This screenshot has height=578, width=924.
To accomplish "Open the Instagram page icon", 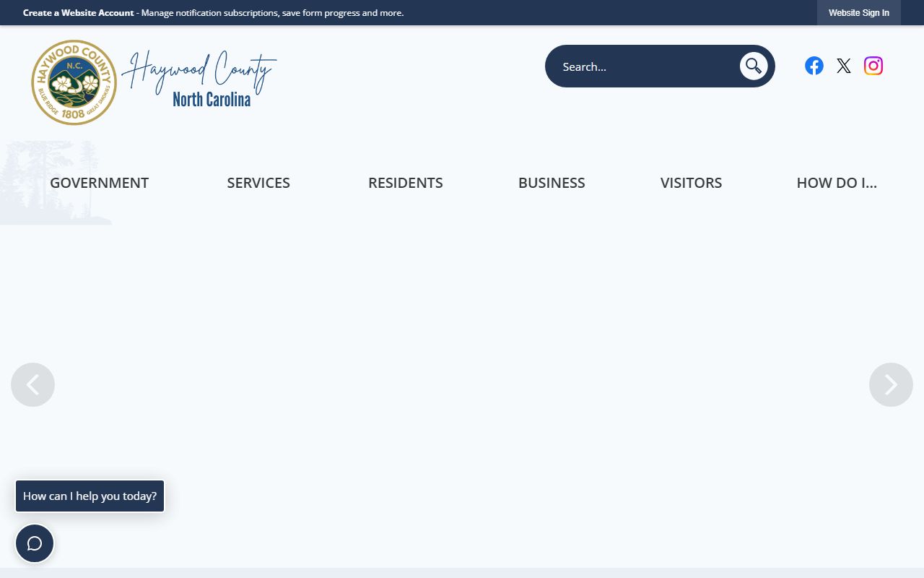I will 873,66.
